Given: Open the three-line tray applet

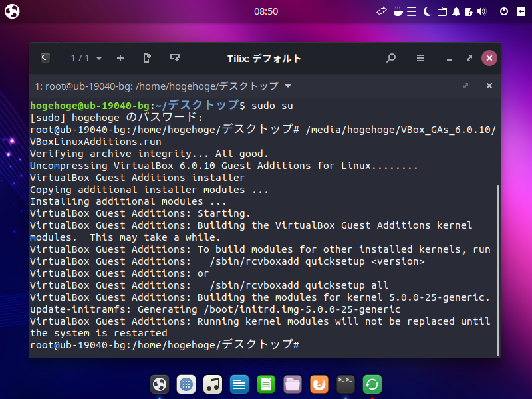Looking at the screenshot, I should tap(412, 11).
